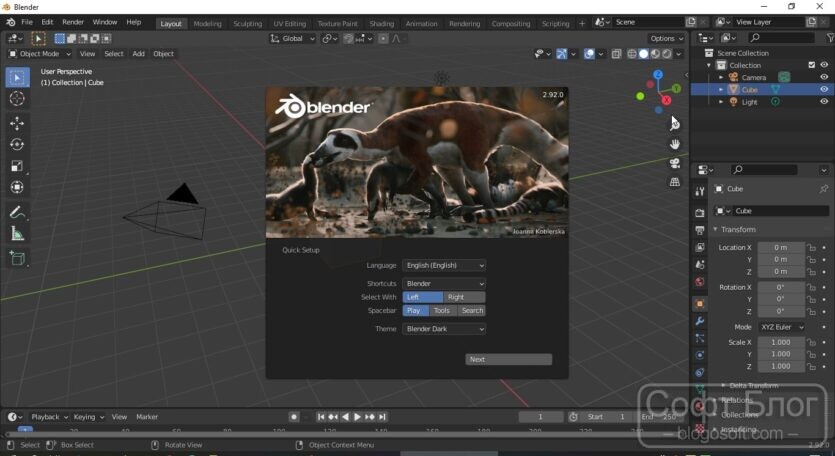Viewport: 835px width, 456px height.
Task: Open the Playback menu in timeline
Action: click(x=50, y=417)
